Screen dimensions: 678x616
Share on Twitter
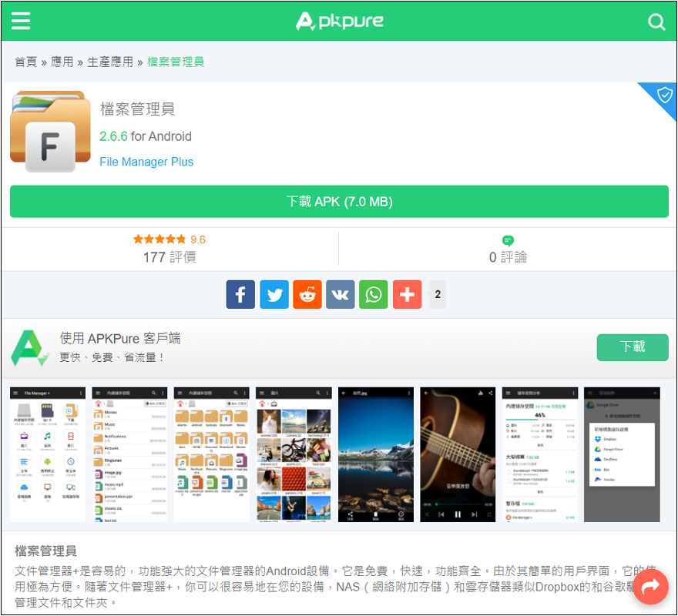[x=274, y=294]
